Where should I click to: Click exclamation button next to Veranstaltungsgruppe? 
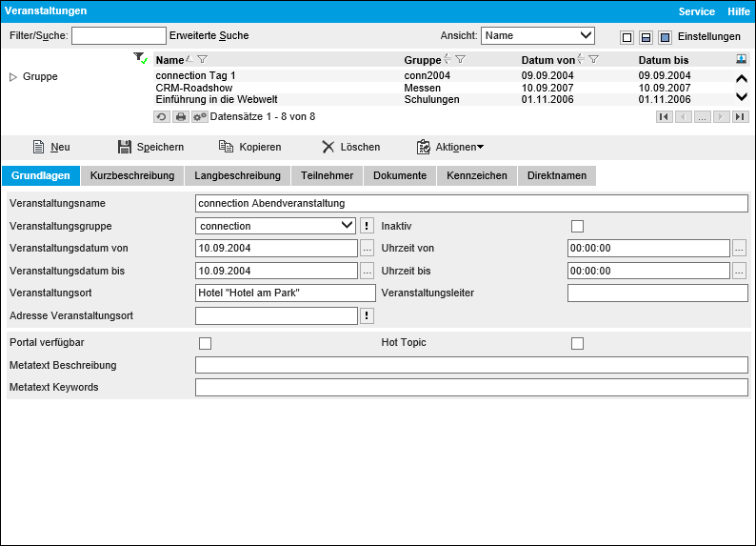point(367,226)
